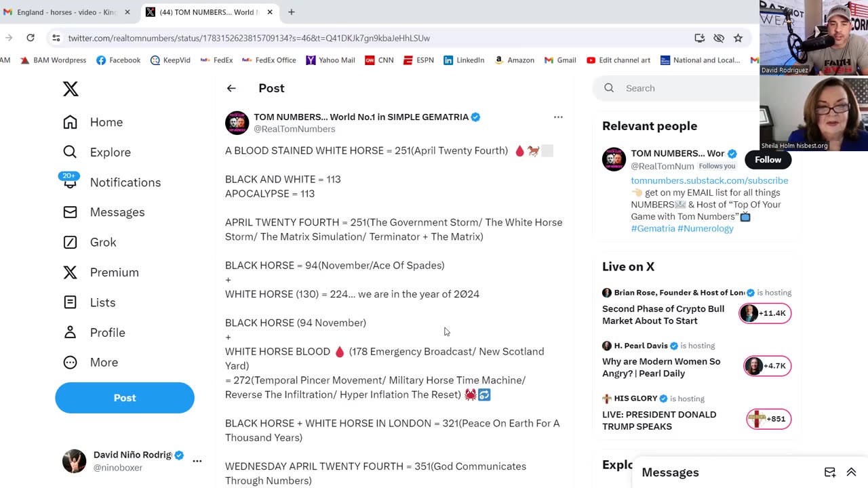868x488 pixels.
Task: Go back with the Post back arrow
Action: point(231,88)
